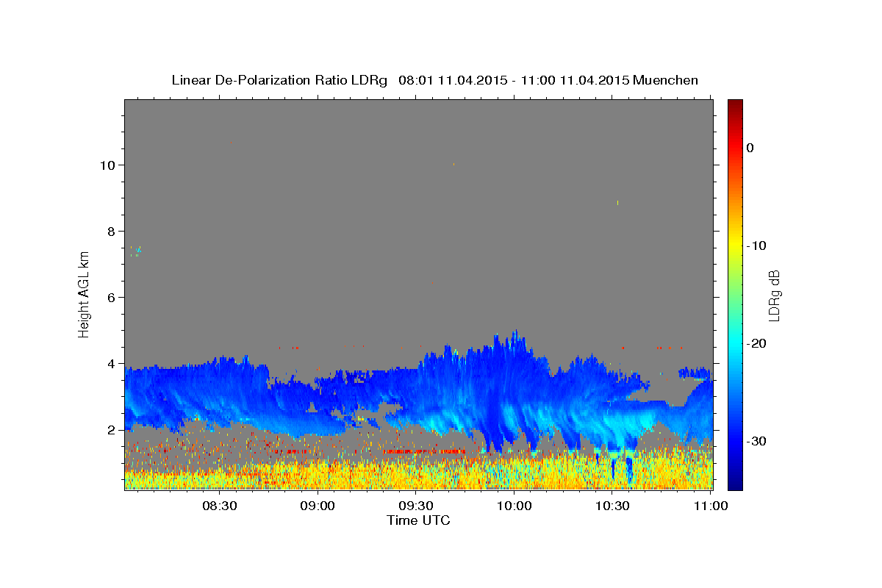Click the 10:30 time tick label
The height and width of the screenshot is (588, 882).
[x=612, y=506]
